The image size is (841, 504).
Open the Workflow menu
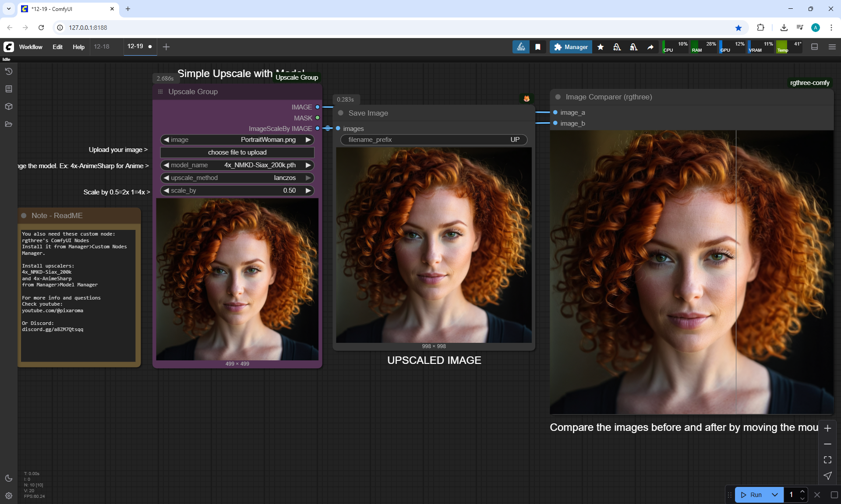[x=31, y=47]
